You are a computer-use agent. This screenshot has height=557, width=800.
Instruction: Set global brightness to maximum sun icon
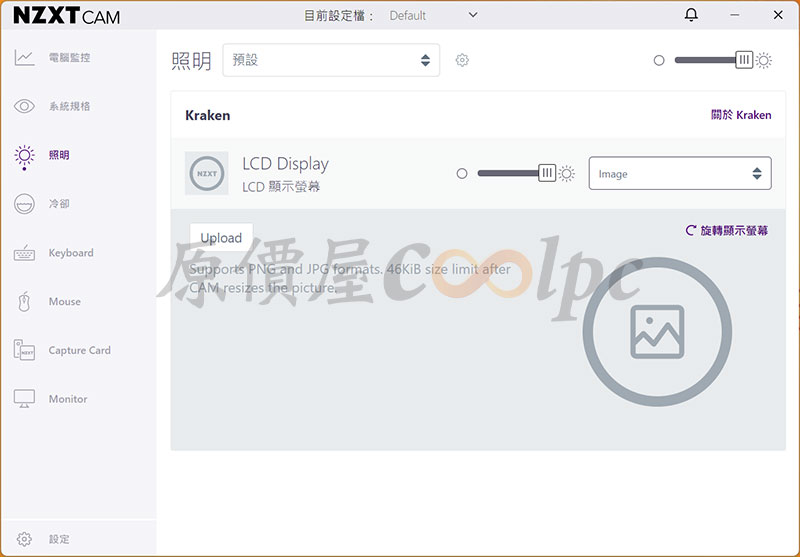[764, 60]
